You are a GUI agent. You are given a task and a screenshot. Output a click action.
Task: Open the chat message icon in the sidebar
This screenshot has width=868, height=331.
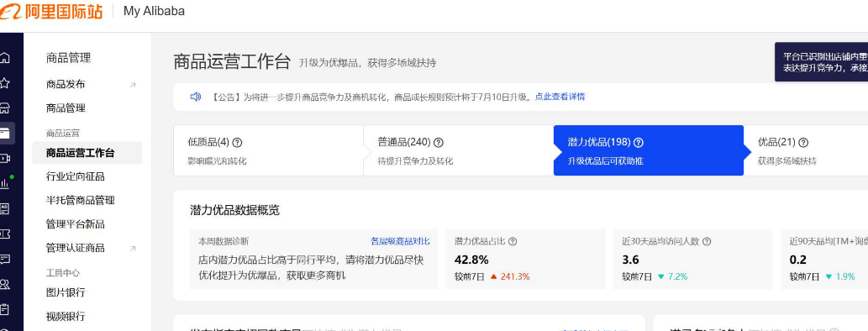(x=4, y=259)
